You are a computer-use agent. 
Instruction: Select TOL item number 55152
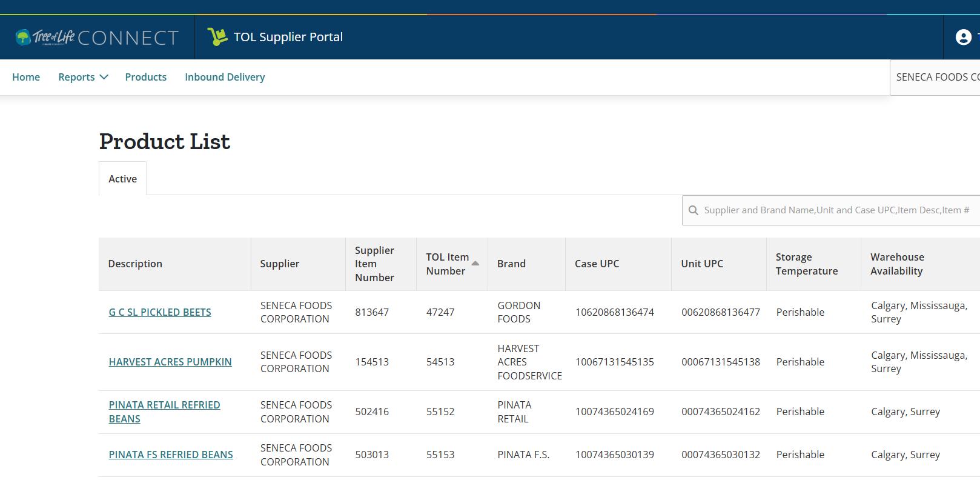(x=440, y=412)
